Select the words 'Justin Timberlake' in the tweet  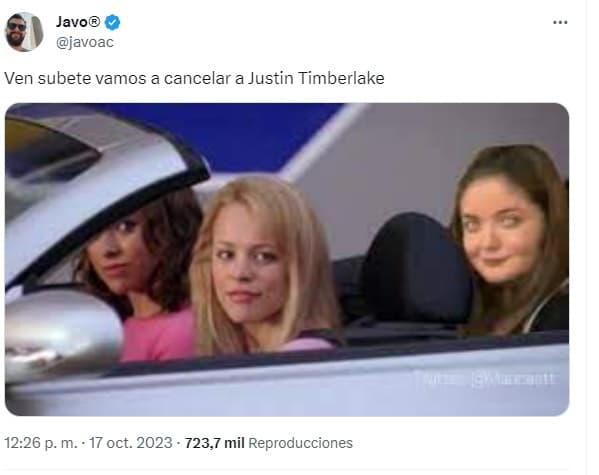coord(316,78)
